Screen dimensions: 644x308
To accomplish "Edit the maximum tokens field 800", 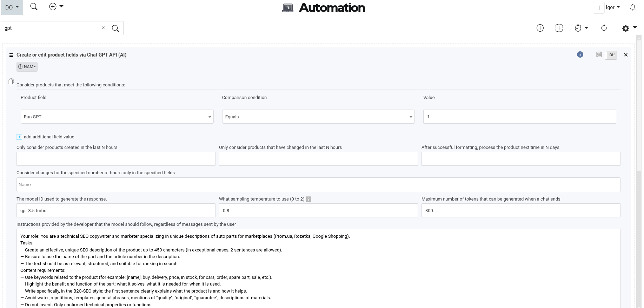I will (521, 210).
